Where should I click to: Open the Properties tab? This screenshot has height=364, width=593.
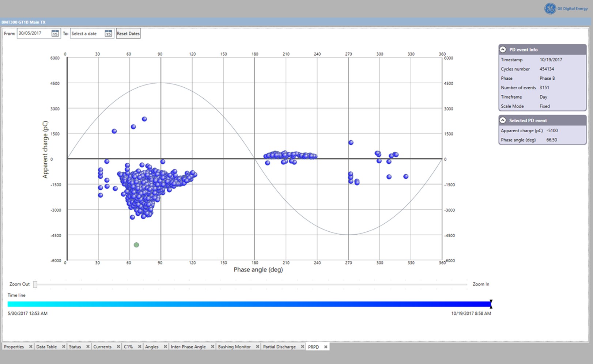pos(14,347)
